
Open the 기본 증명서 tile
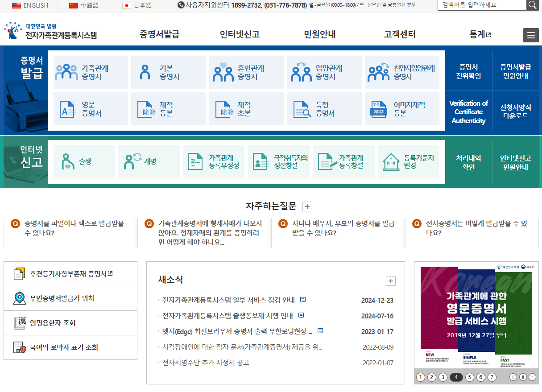tap(168, 72)
